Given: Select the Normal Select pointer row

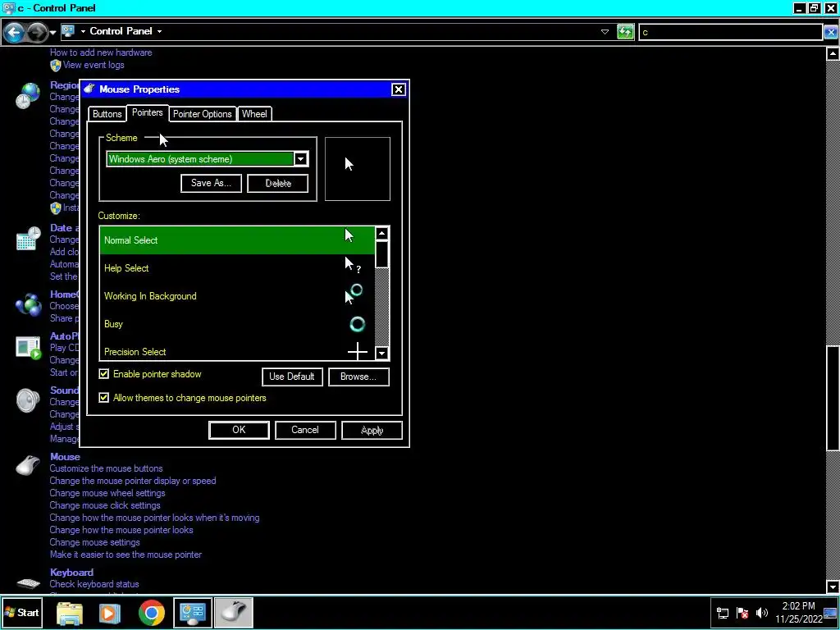Looking at the screenshot, I should 237,240.
